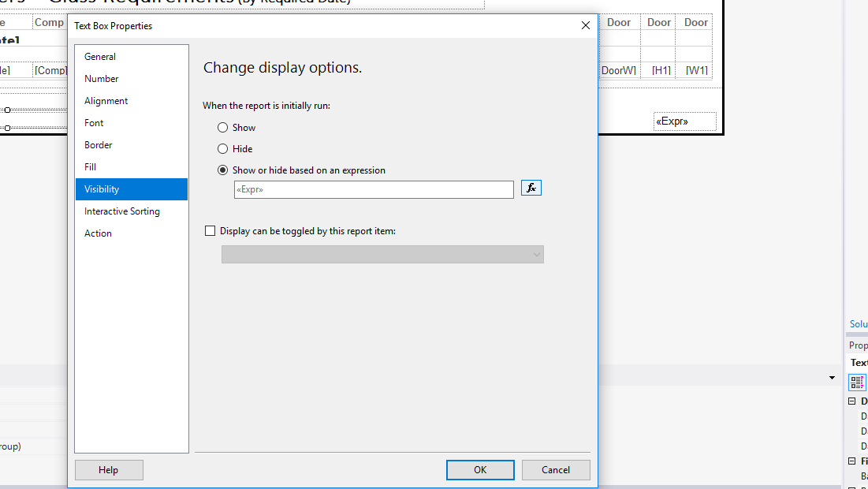The image size is (868, 489).
Task: Open the General page
Action: [x=100, y=57]
